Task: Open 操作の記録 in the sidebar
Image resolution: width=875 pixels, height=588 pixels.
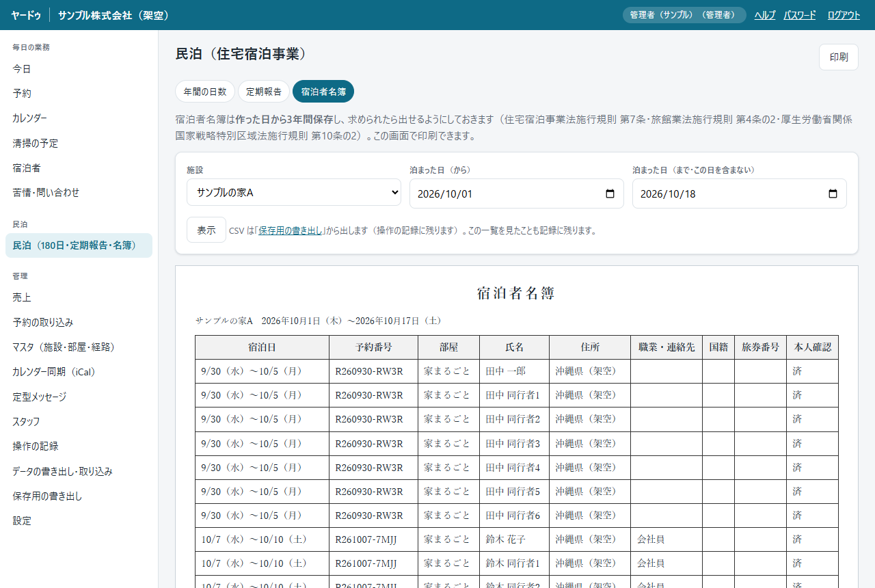Action: coord(79,446)
